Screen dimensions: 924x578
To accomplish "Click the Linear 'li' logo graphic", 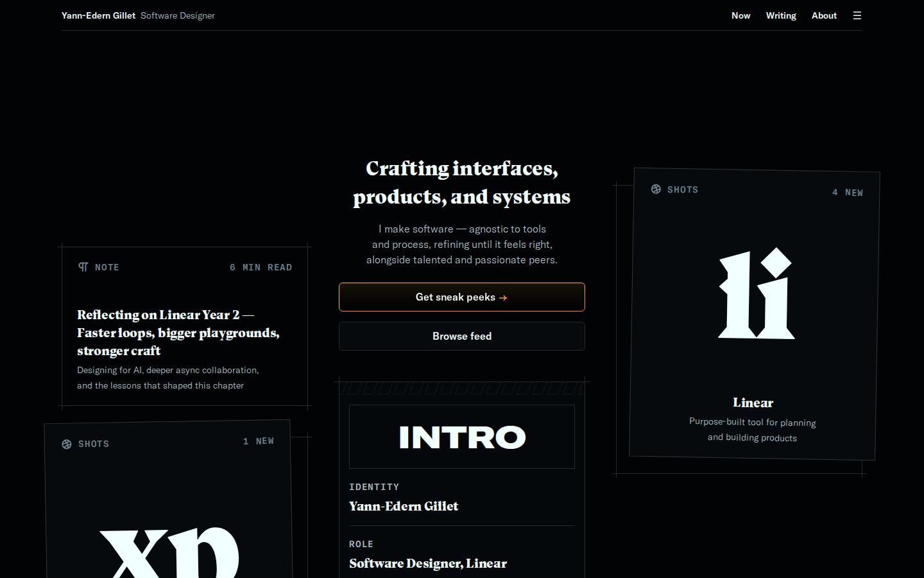I will coord(757,293).
